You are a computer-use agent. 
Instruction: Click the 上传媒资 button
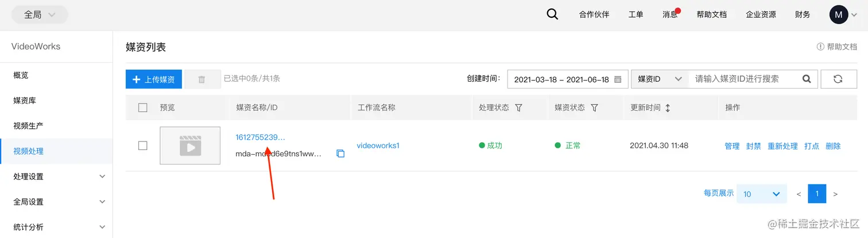(154, 79)
